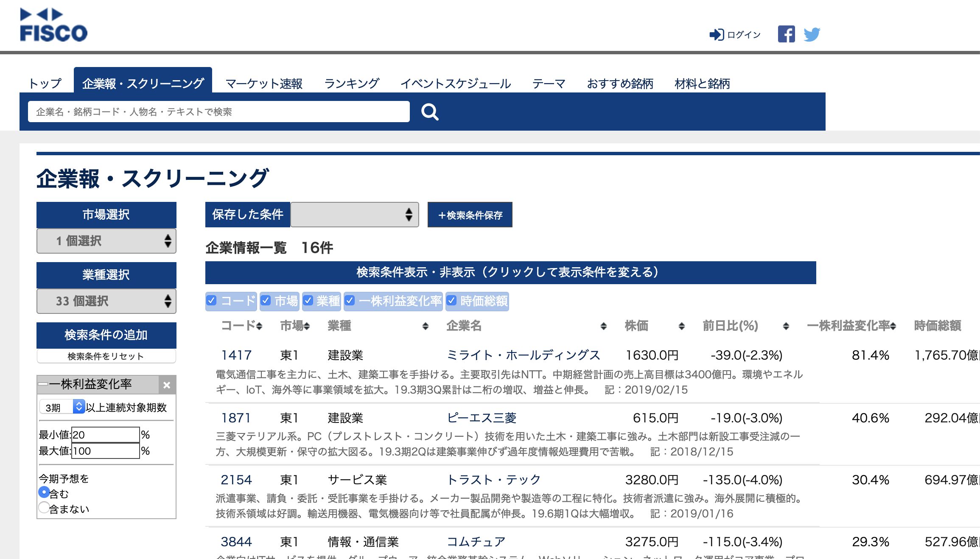The width and height of the screenshot is (980, 559).
Task: Open トラスト・テック company link
Action: pos(494,480)
